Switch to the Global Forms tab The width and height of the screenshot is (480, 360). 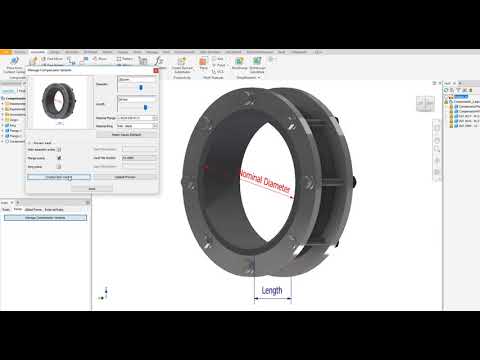33,210
